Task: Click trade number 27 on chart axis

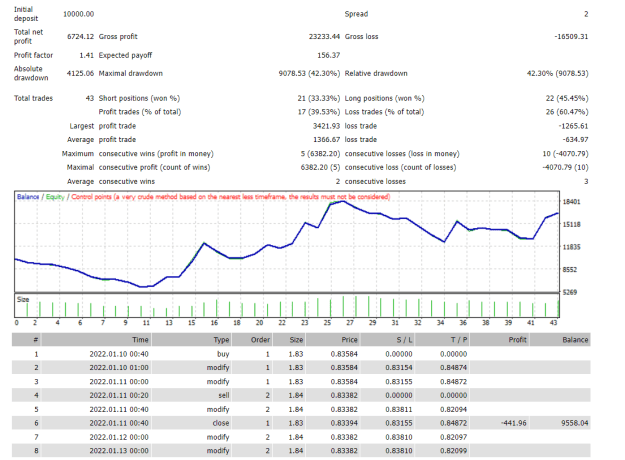Action: coord(350,322)
